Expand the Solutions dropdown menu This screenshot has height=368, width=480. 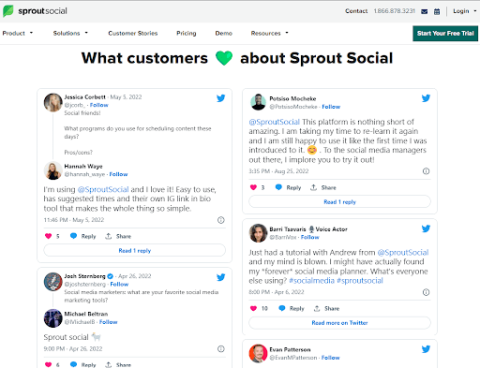[x=70, y=33]
